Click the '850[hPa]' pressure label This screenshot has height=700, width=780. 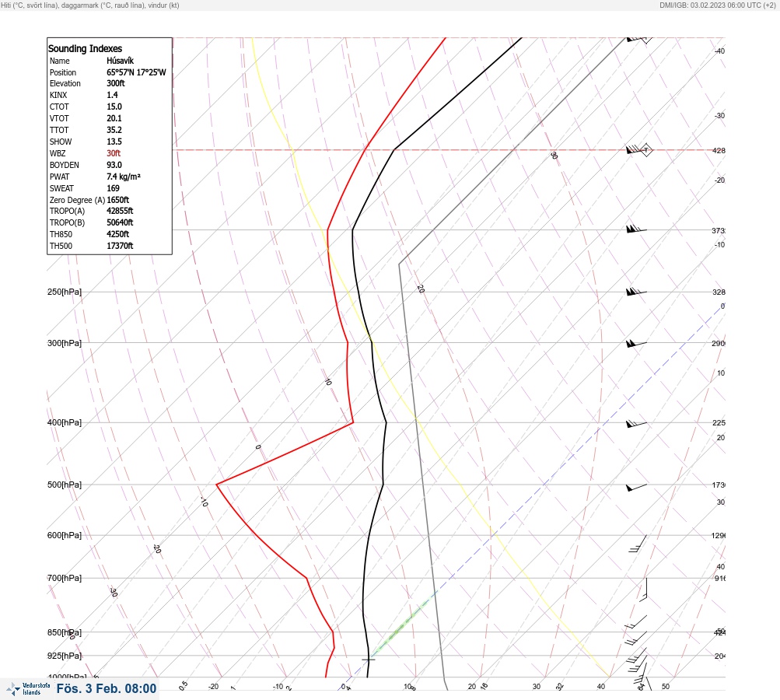(65, 633)
